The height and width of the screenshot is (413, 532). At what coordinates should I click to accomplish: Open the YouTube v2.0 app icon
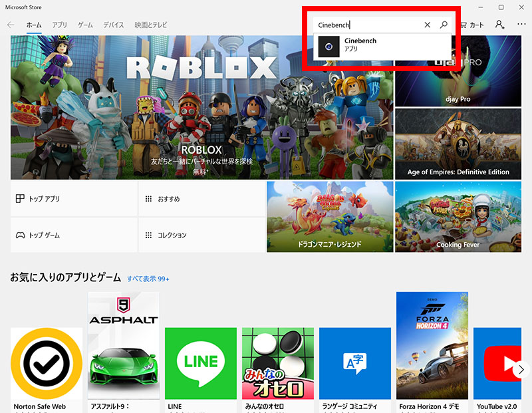tap(497, 363)
